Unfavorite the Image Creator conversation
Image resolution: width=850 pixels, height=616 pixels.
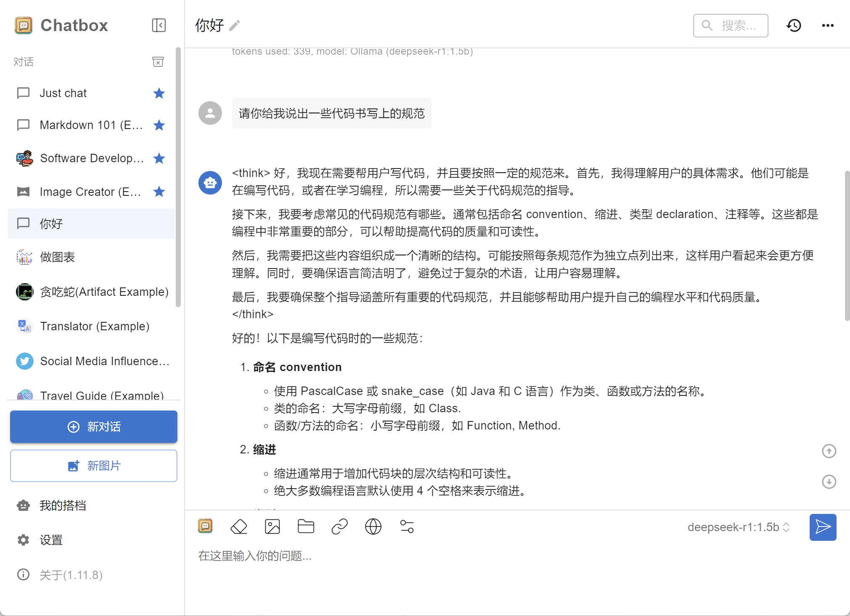(x=159, y=192)
